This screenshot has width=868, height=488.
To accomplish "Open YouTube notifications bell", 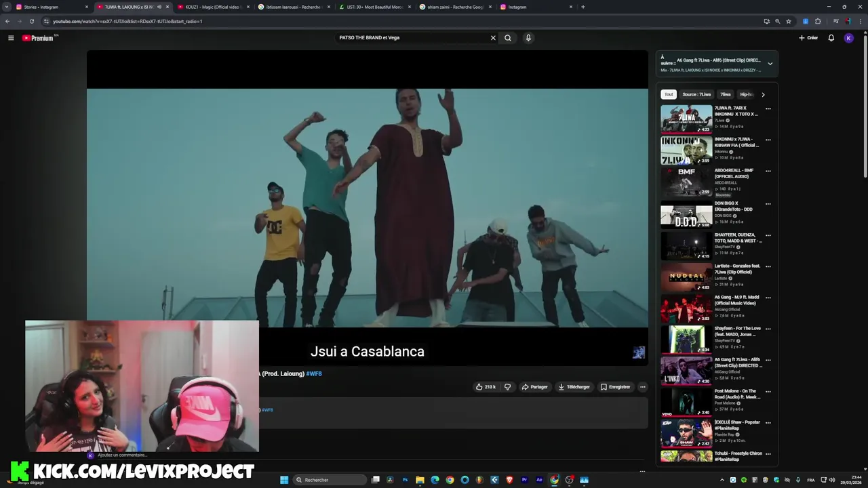I will tap(831, 38).
